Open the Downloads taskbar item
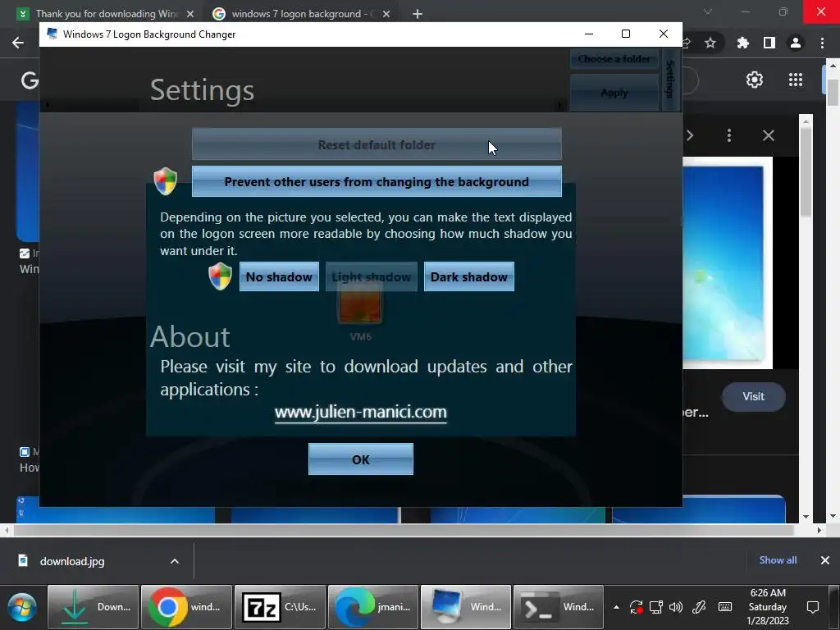 [x=94, y=607]
